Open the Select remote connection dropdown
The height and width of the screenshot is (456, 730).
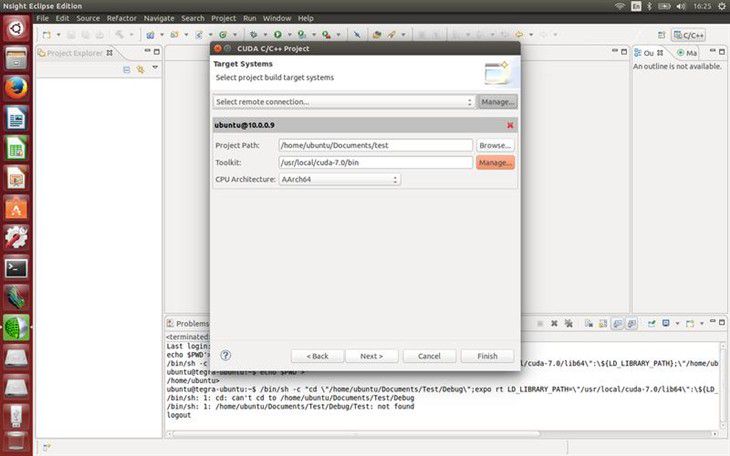pos(344,102)
